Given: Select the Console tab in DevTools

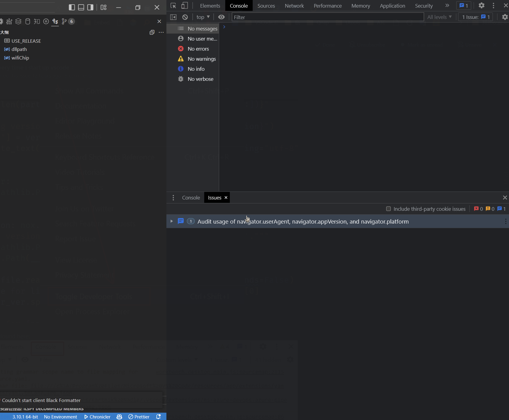Looking at the screenshot, I should (239, 6).
